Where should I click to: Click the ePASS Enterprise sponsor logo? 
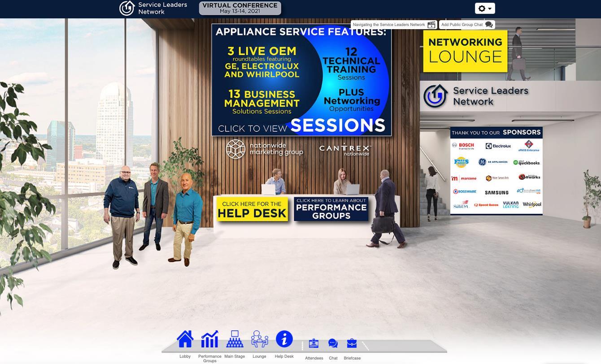pyautogui.click(x=529, y=146)
